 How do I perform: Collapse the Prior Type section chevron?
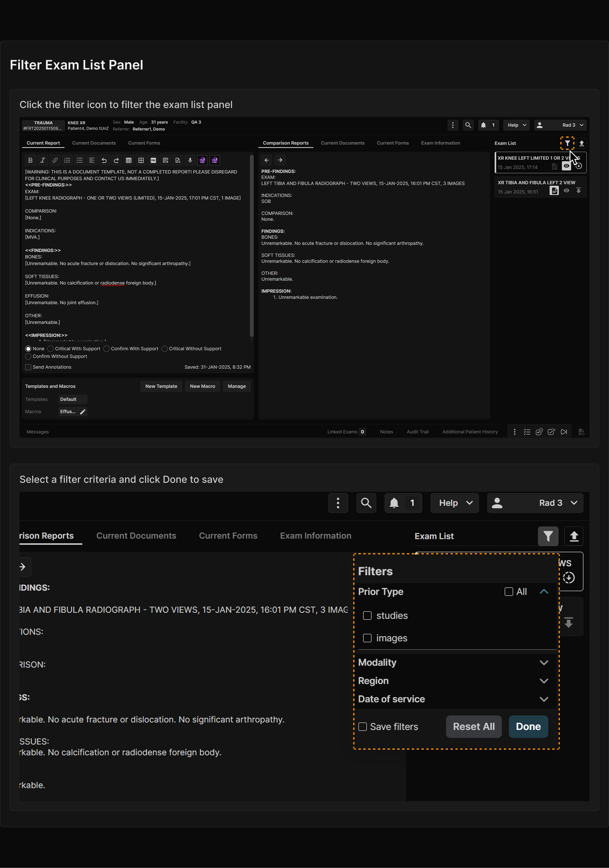(544, 592)
